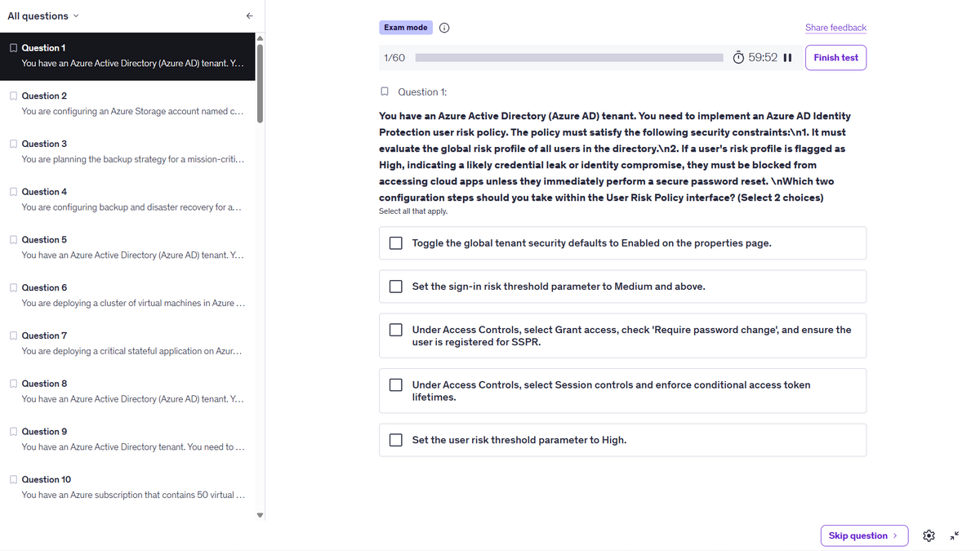Check 'Session controls' token lifetimes option
This screenshot has height=551, width=980.
coord(396,384)
